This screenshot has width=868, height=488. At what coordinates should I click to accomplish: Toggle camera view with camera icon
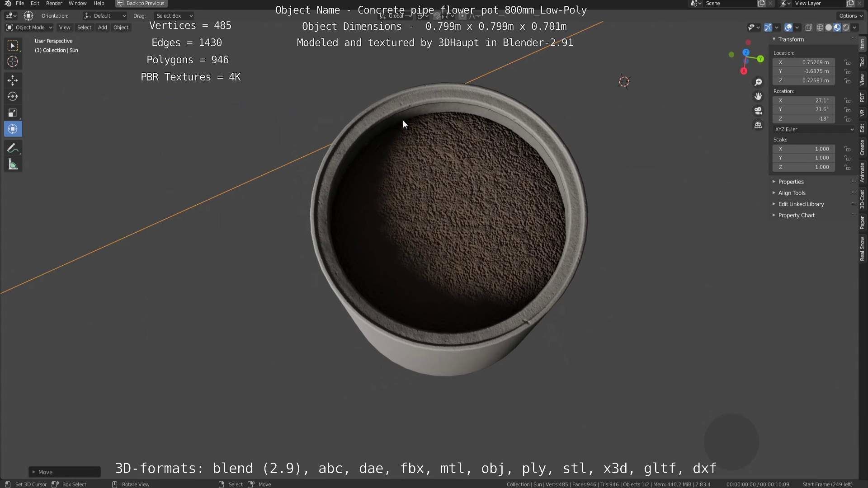(758, 111)
